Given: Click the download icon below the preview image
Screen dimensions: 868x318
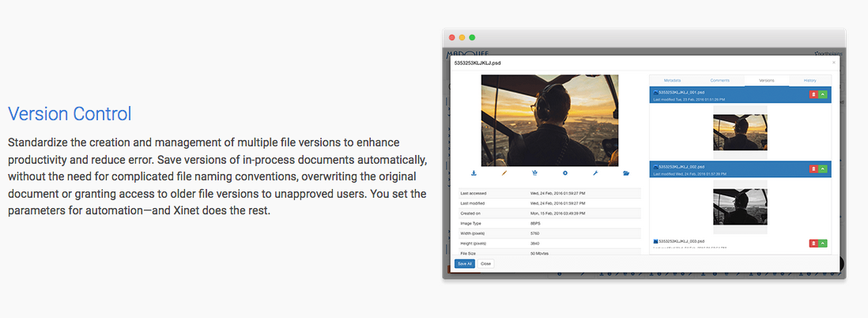Looking at the screenshot, I should click(474, 172).
